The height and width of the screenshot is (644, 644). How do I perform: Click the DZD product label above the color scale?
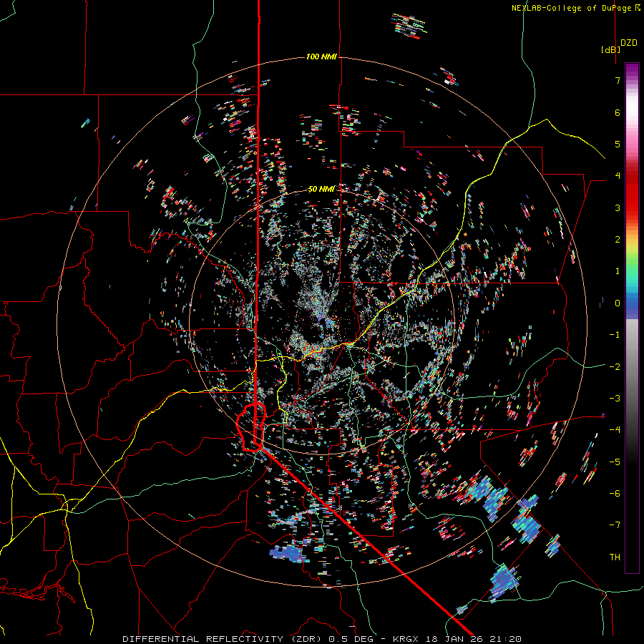[629, 43]
